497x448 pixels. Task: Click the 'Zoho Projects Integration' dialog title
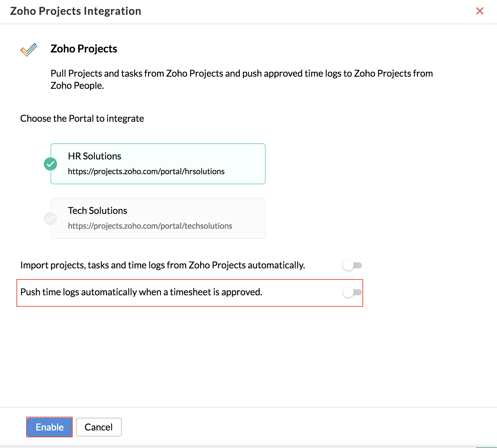coord(76,11)
